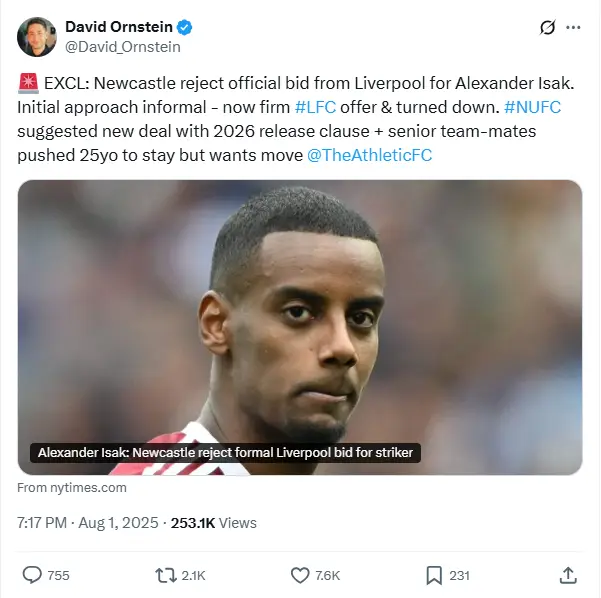Like the post with heart icon
Viewport: 601px width, 598px height.
pos(300,575)
